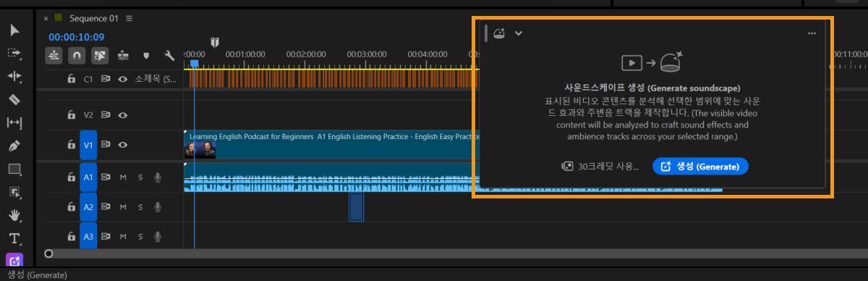The height and width of the screenshot is (281, 868).
Task: Toggle lock on video track V2
Action: click(71, 114)
